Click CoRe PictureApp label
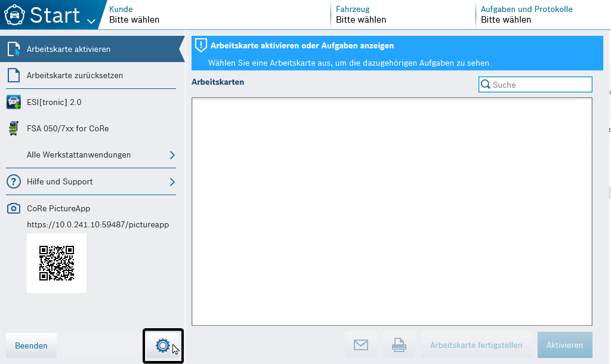This screenshot has width=611, height=364. 58,208
